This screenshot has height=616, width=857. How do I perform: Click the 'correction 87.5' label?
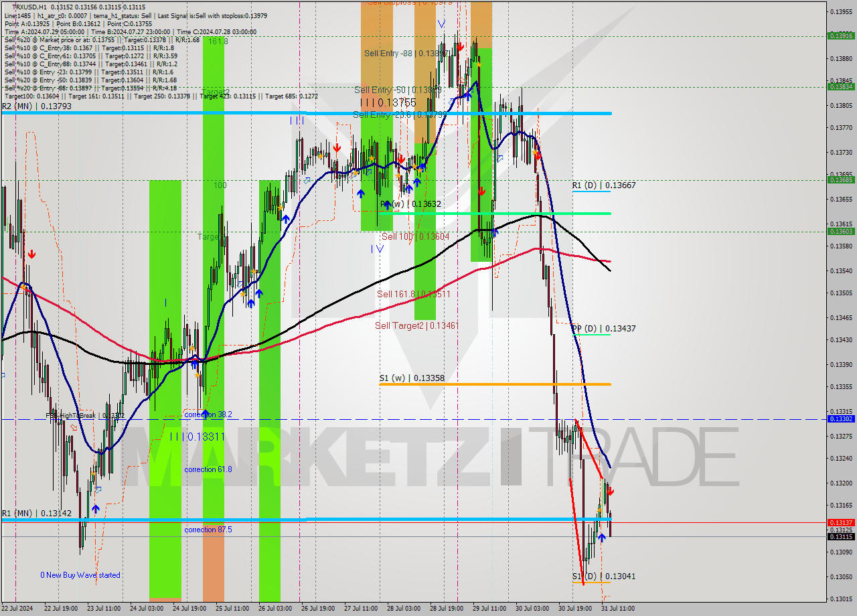pyautogui.click(x=208, y=530)
